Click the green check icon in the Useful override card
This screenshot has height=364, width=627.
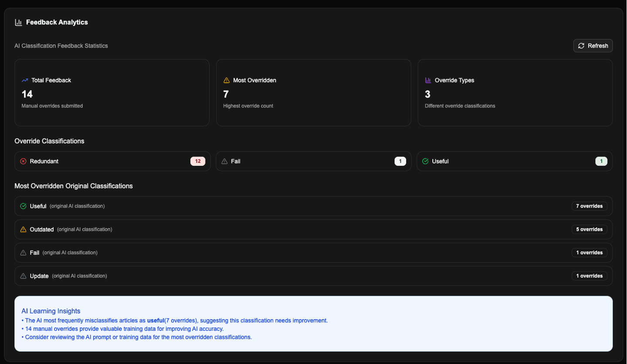[425, 161]
